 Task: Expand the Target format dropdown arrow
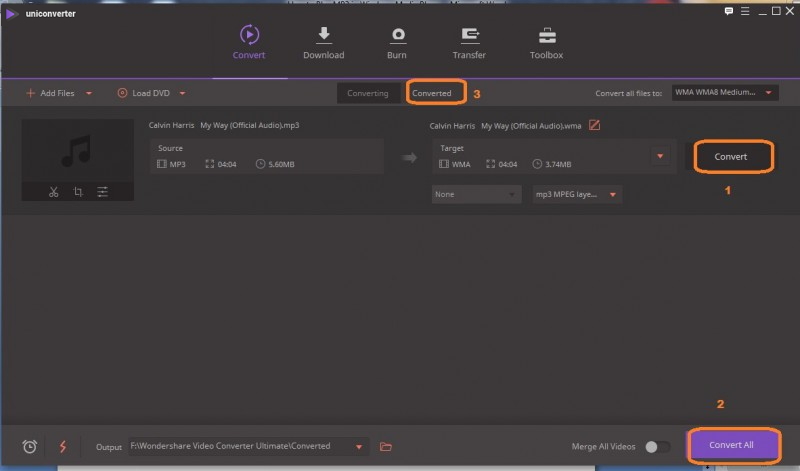pos(660,156)
